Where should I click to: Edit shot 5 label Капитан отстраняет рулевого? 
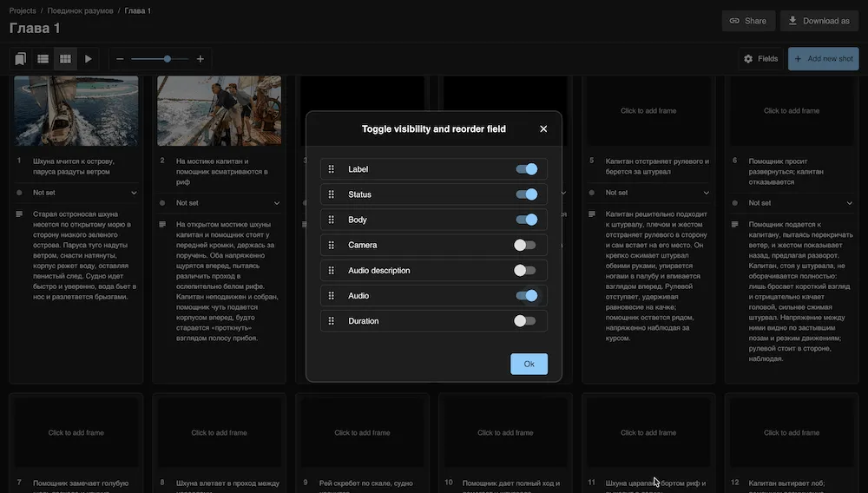tap(657, 167)
